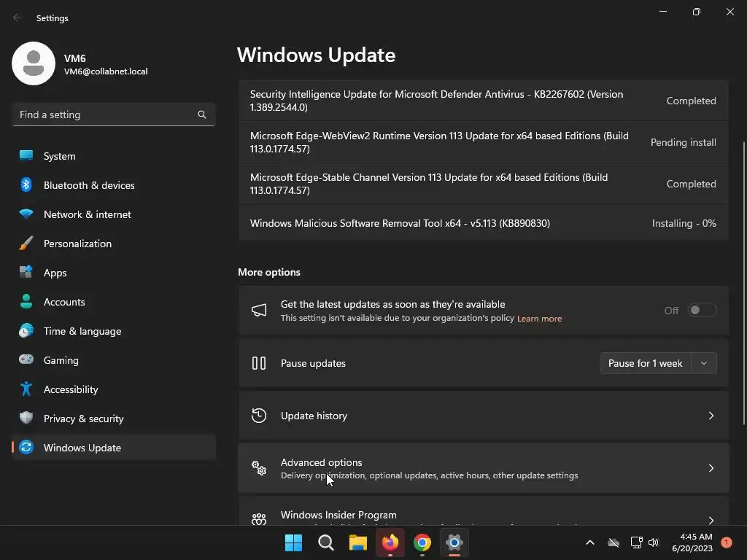Viewport: 747px width, 560px height.
Task: Click the Edge-WebView2 Runtime update entry
Action: 484,142
